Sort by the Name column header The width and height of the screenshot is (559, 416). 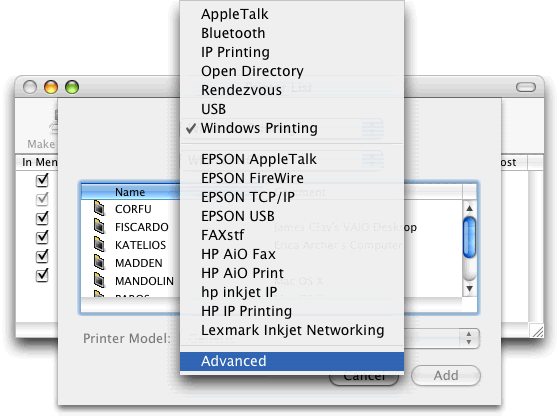pyautogui.click(x=130, y=192)
